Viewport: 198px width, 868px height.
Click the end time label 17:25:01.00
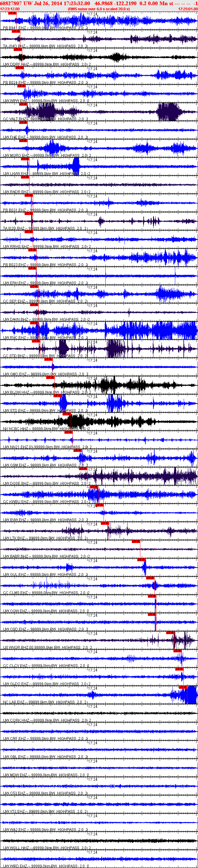pos(188,9)
